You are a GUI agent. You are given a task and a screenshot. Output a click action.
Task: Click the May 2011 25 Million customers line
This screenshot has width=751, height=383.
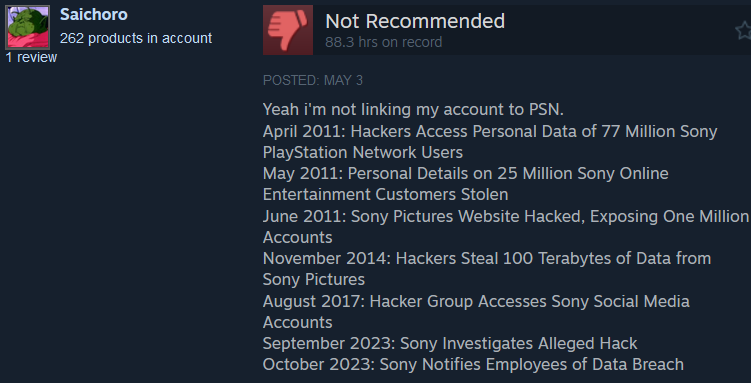pyautogui.click(x=466, y=173)
